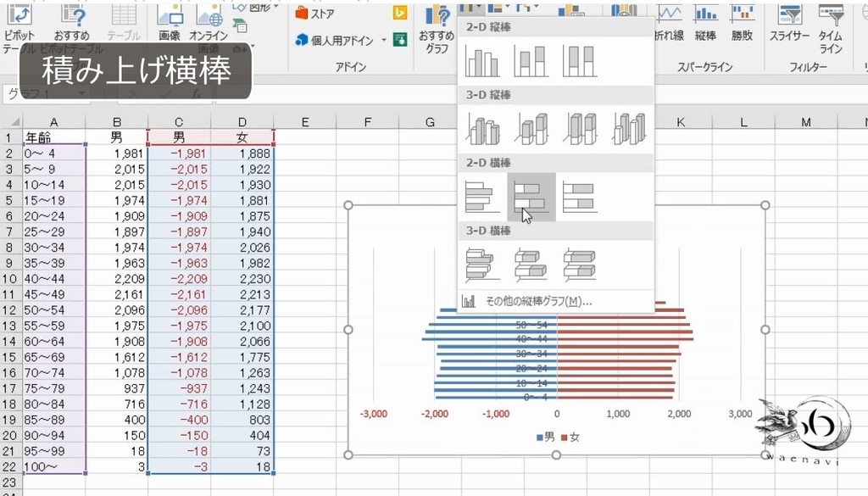Insert 画像 picture from file

[x=170, y=23]
